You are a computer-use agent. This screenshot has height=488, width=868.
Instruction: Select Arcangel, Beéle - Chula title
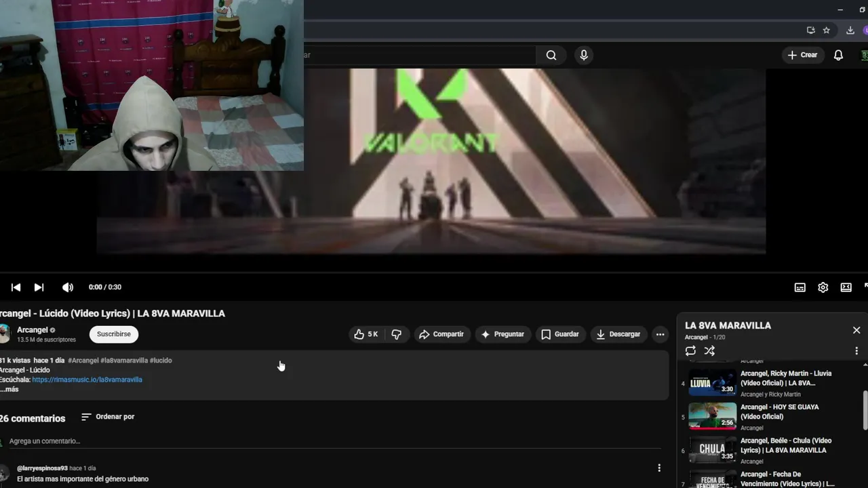pos(786,445)
